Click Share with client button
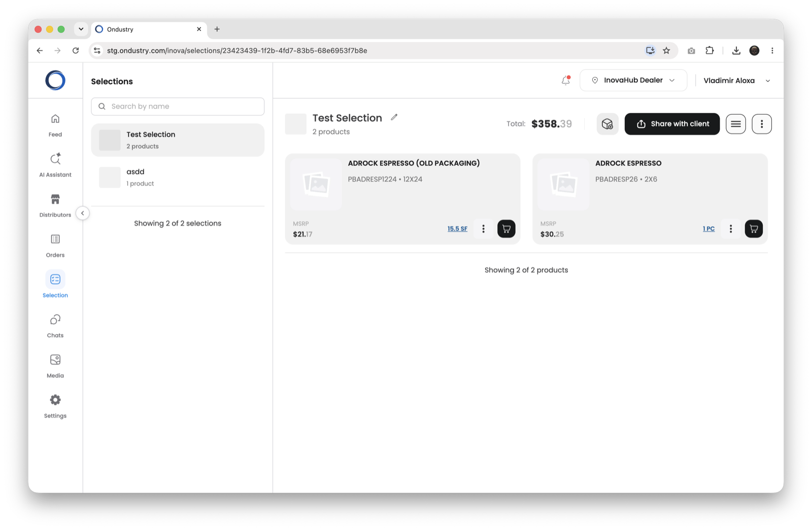This screenshot has width=812, height=530. pos(672,124)
